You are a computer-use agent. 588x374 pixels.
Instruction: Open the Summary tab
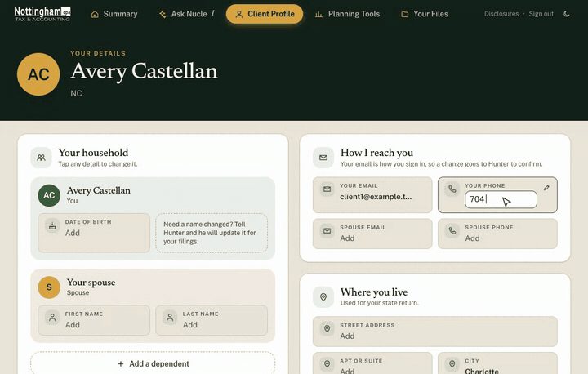[114, 14]
